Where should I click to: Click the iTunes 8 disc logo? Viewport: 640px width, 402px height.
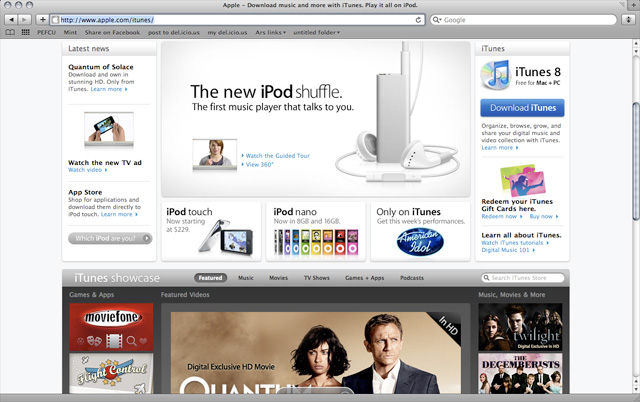pos(496,75)
